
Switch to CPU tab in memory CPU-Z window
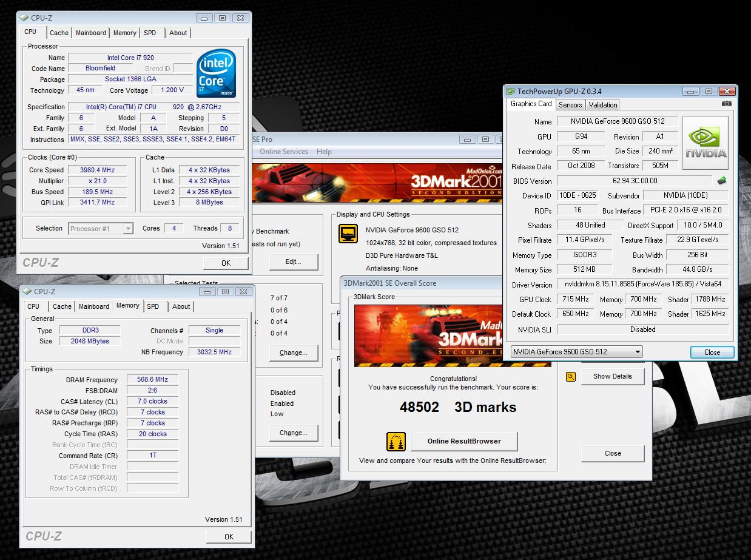click(33, 306)
